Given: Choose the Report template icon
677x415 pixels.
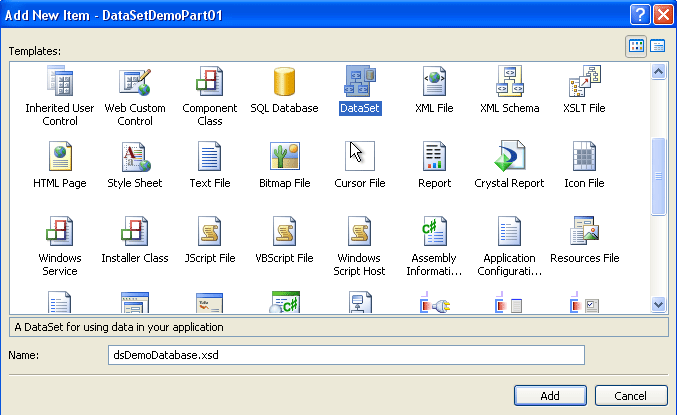Looking at the screenshot, I should pos(434,156).
